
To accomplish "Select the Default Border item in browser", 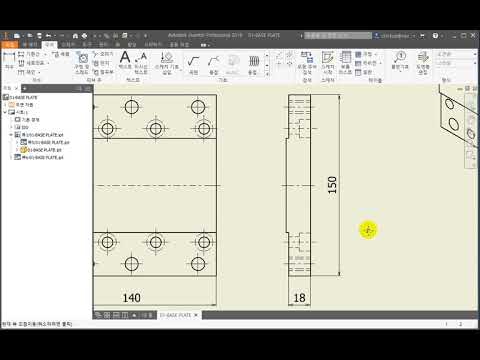I will [27, 120].
